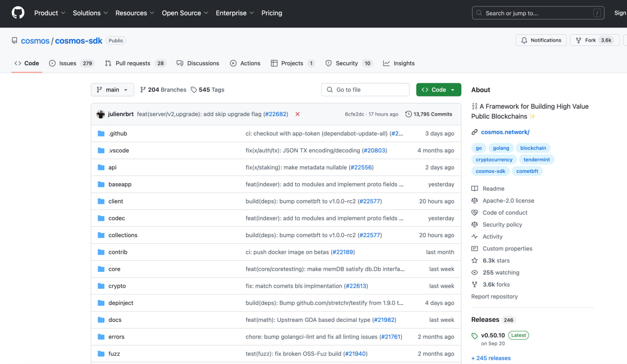Click the collections folder icon

tap(101, 235)
